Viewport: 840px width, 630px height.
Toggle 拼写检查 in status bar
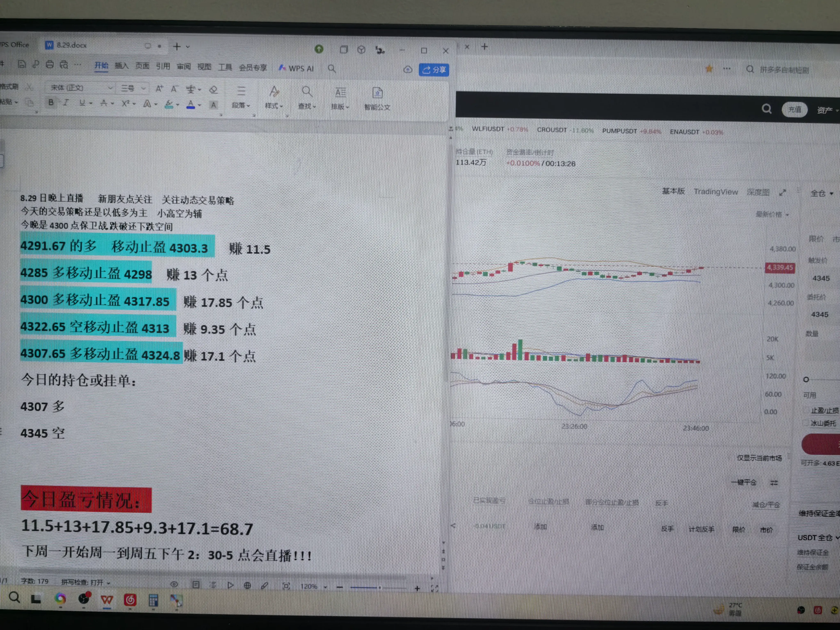click(x=86, y=582)
